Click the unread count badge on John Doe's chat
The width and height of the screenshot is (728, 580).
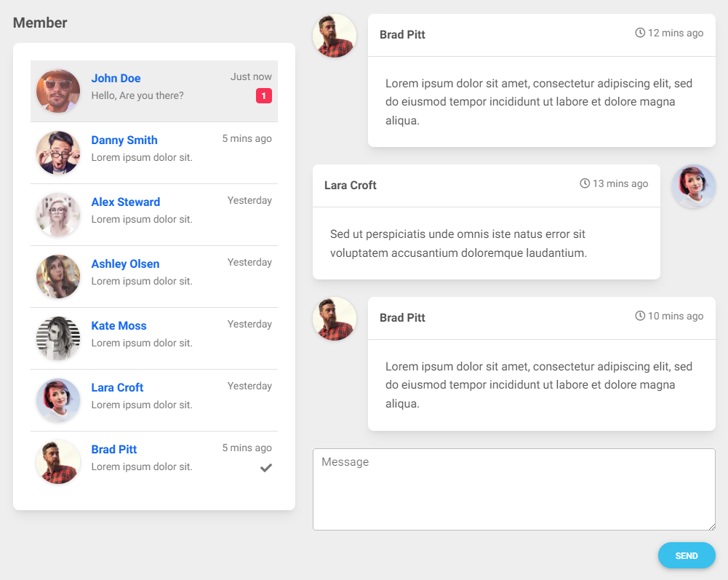pyautogui.click(x=263, y=95)
